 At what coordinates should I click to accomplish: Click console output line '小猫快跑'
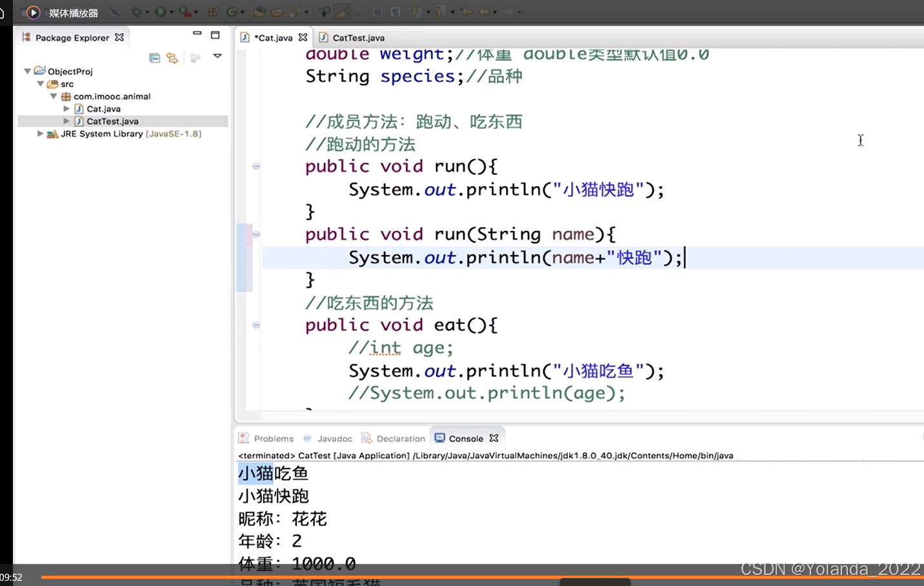[274, 496]
